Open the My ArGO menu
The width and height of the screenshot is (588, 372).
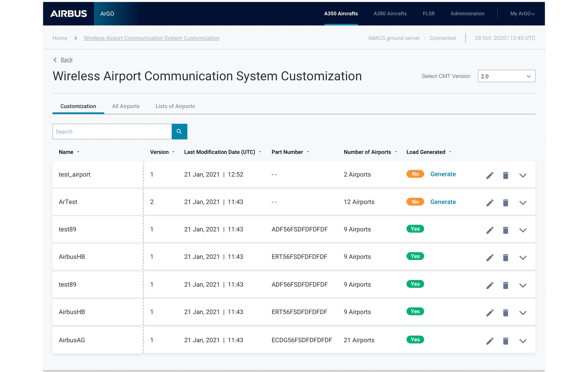pos(522,14)
